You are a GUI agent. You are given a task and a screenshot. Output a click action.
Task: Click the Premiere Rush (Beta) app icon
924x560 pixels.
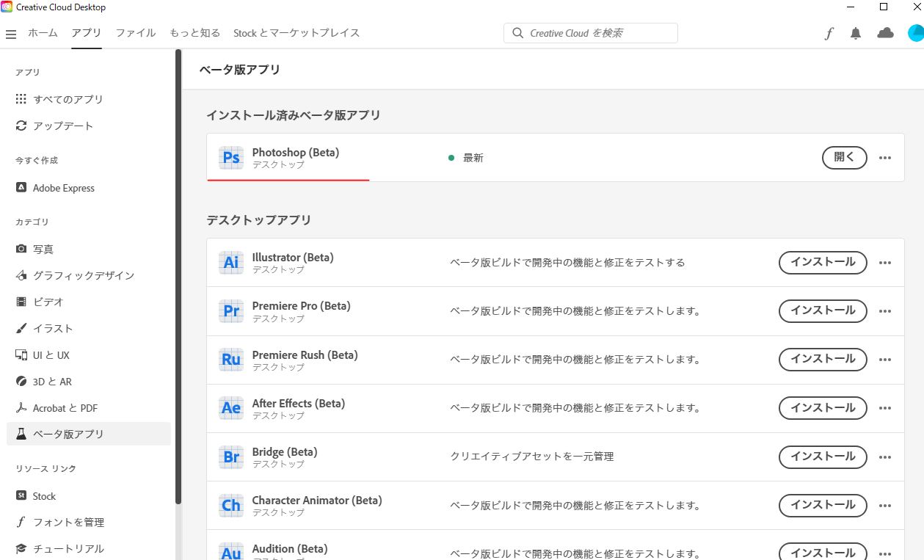pos(231,360)
